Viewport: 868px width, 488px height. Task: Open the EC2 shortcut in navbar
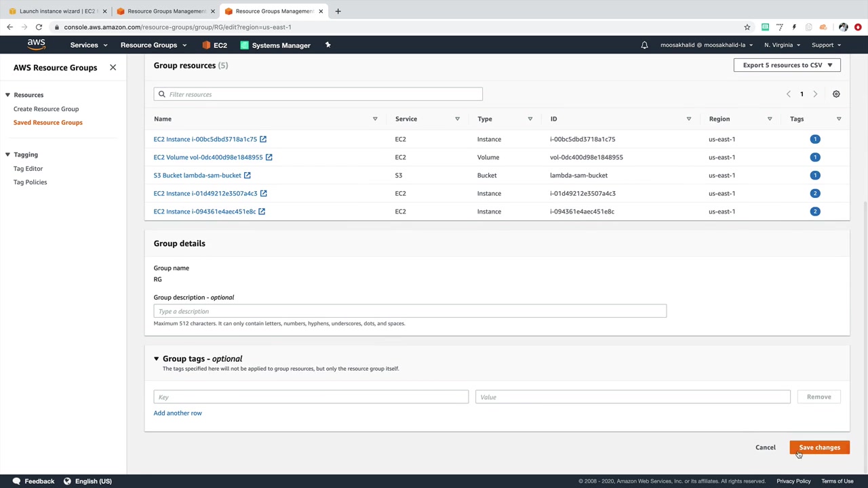[215, 45]
